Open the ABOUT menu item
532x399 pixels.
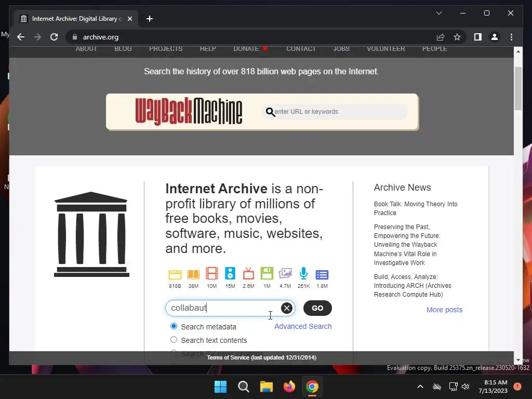coord(86,49)
